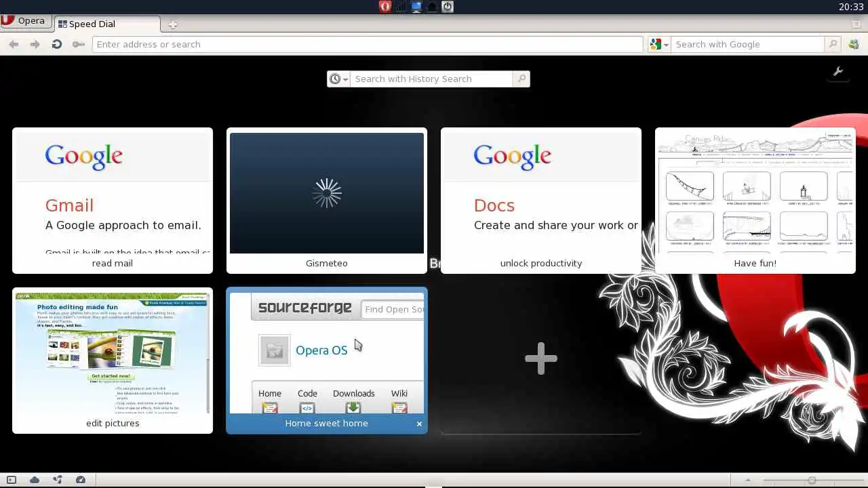Image resolution: width=868 pixels, height=488 pixels.
Task: Open a new tab with plus button
Action: point(173,24)
